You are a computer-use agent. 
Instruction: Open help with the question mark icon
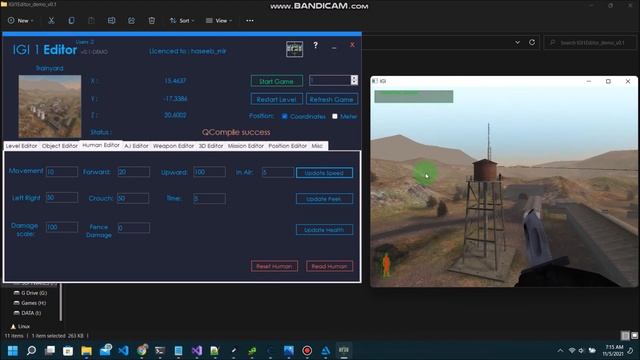316,45
